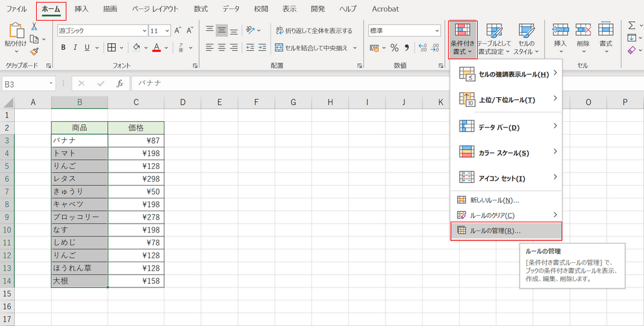Image resolution: width=644 pixels, height=326 pixels.
Task: Expand the Name Box dropdown arrow
Action: (x=51, y=83)
